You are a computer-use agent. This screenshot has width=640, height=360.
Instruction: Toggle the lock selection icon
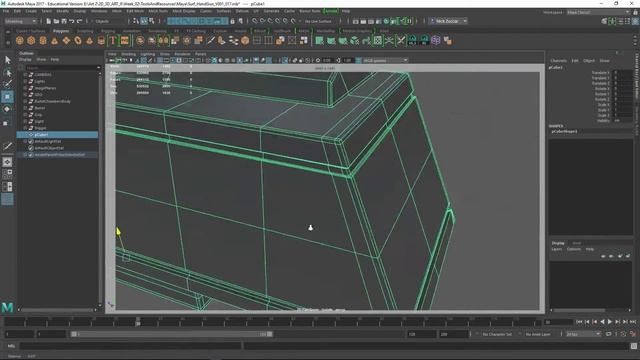tap(233, 21)
